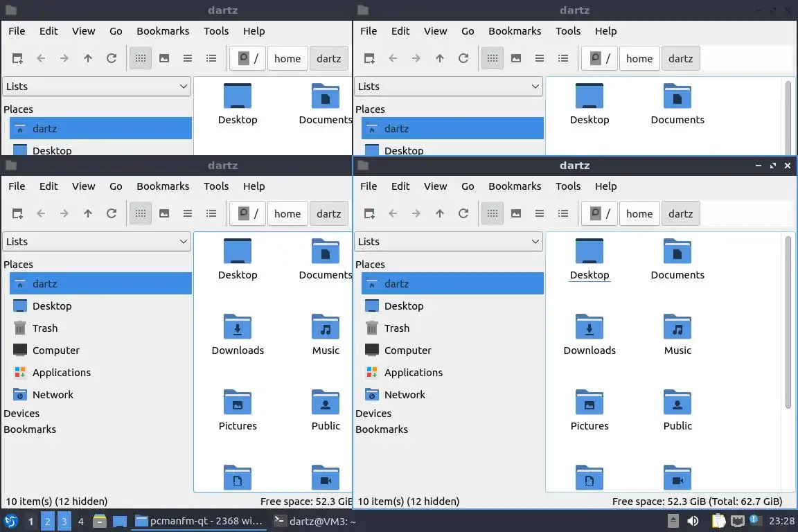Click clipboard manager tray icon

[718, 521]
